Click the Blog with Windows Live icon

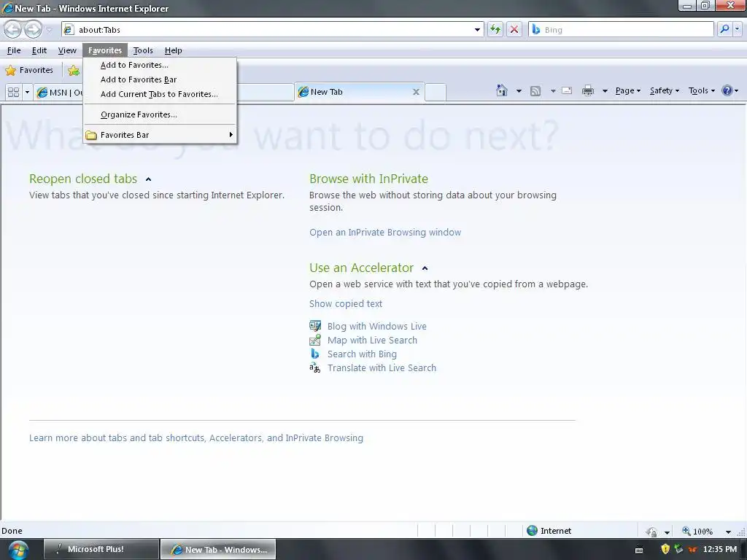pyautogui.click(x=315, y=326)
